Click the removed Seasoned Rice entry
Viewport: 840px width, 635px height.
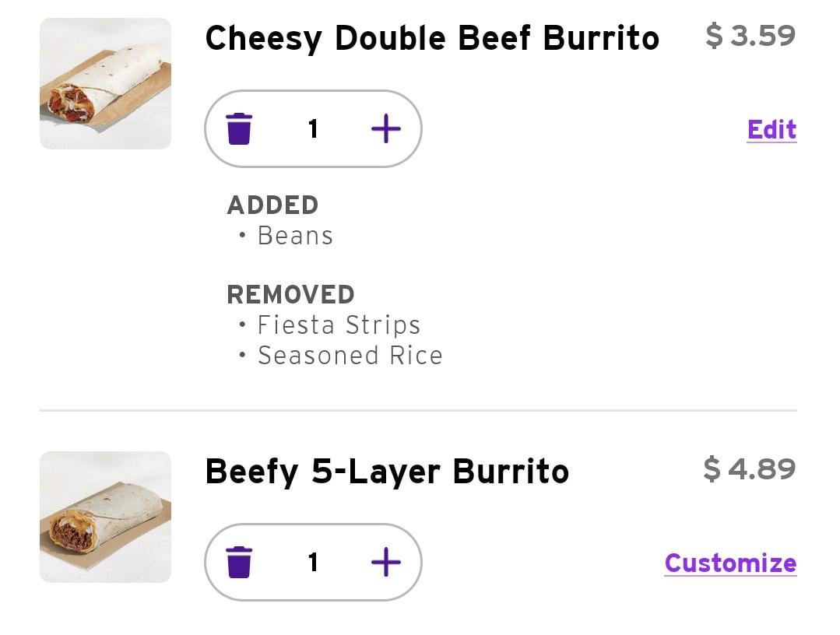[x=350, y=356]
